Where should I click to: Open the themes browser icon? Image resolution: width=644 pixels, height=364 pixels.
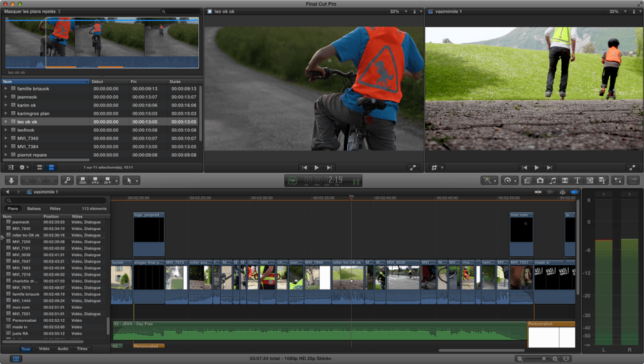pyautogui.click(x=602, y=180)
